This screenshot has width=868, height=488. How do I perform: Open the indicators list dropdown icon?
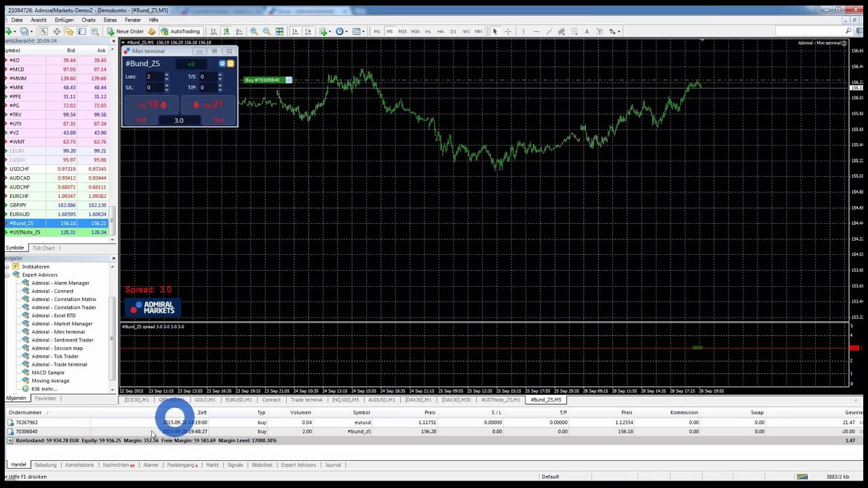point(324,31)
